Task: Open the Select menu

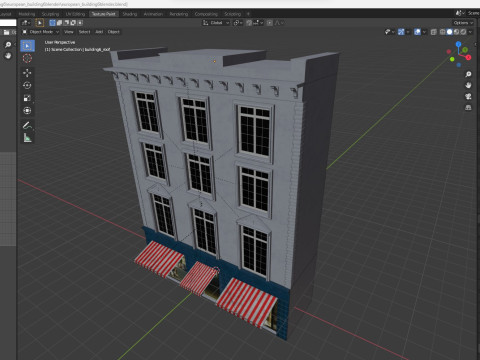Action: point(84,32)
